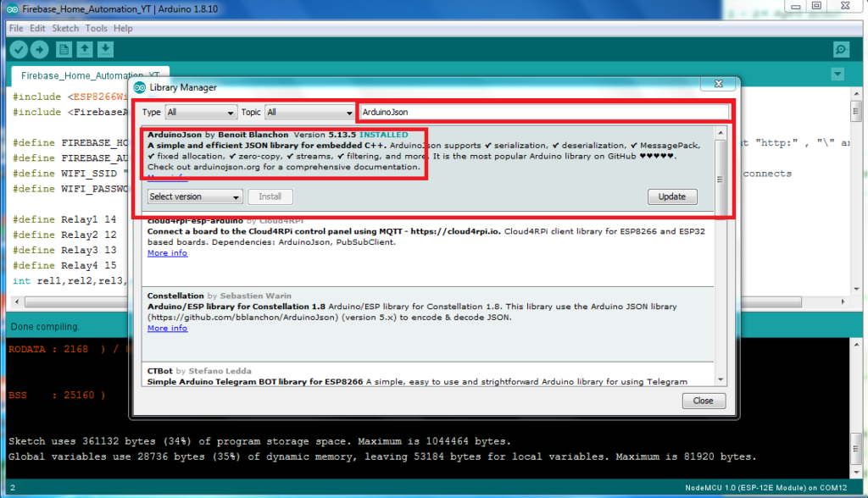Open the Type filter dropdown
The image size is (868, 498).
coord(201,113)
